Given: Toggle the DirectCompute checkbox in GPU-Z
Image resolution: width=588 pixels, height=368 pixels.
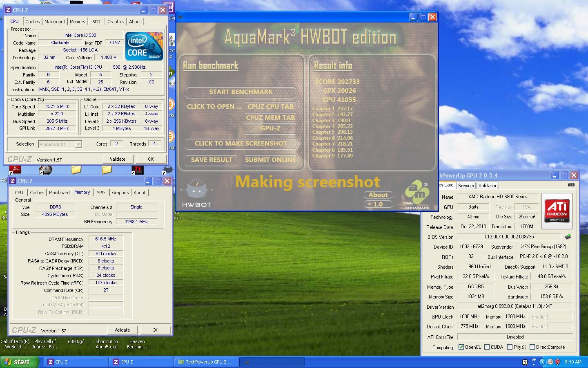Looking at the screenshot, I should click(x=532, y=347).
